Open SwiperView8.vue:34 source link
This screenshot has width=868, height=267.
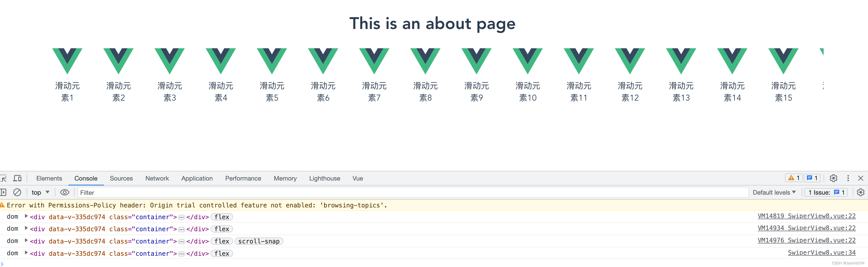coord(822,253)
